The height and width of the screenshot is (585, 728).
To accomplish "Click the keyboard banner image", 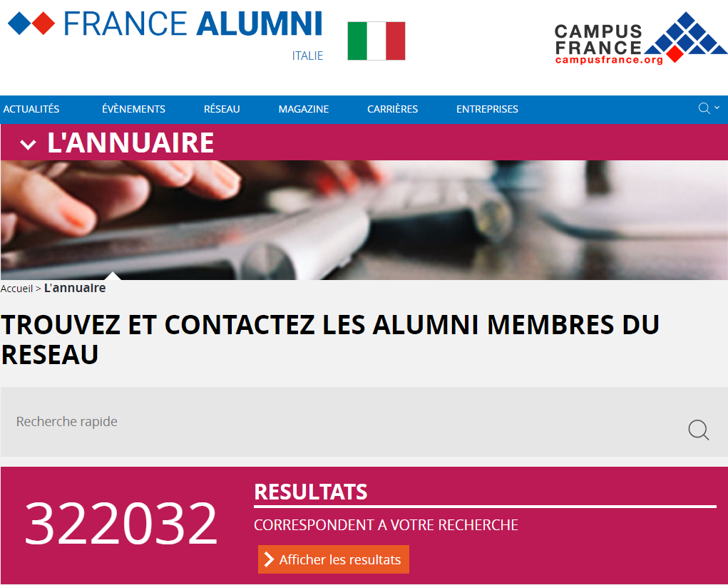I will tap(364, 219).
